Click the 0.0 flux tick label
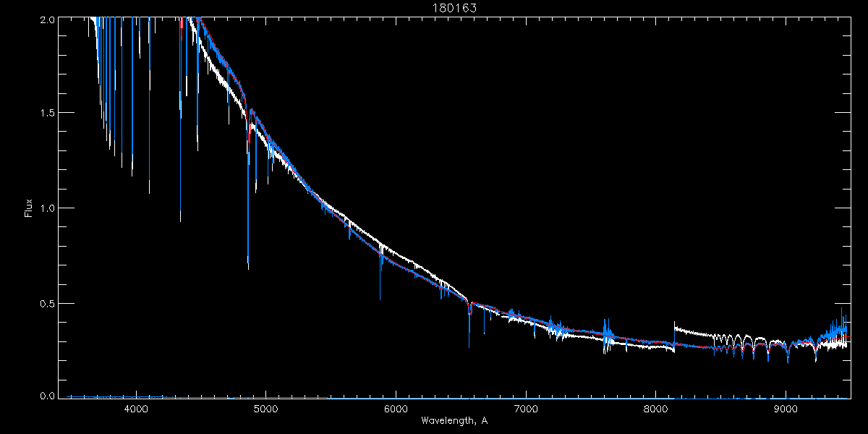The image size is (868, 434). pyautogui.click(x=47, y=396)
